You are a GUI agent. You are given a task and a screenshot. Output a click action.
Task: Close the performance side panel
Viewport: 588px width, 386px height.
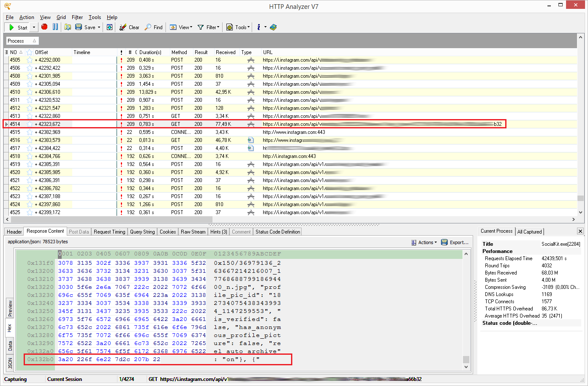click(580, 231)
